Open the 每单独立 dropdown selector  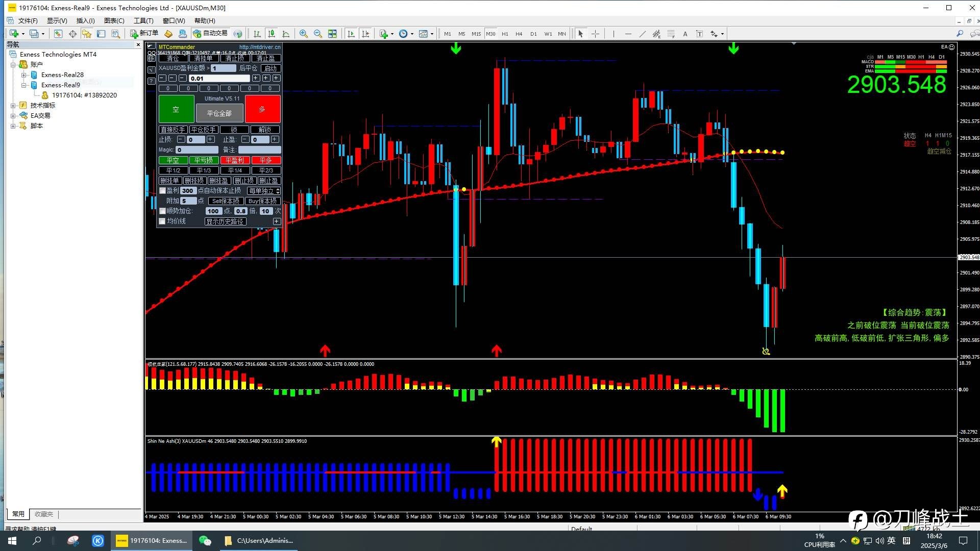(264, 191)
